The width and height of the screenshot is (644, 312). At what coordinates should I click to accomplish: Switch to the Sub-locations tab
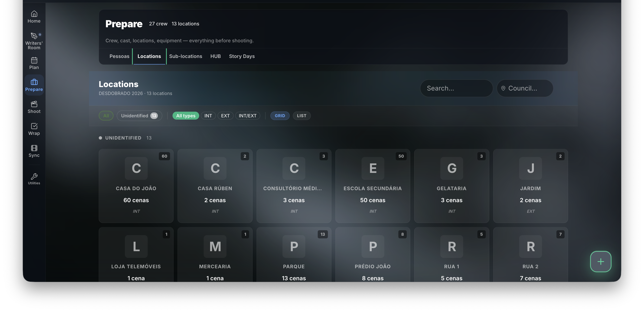[x=186, y=56]
